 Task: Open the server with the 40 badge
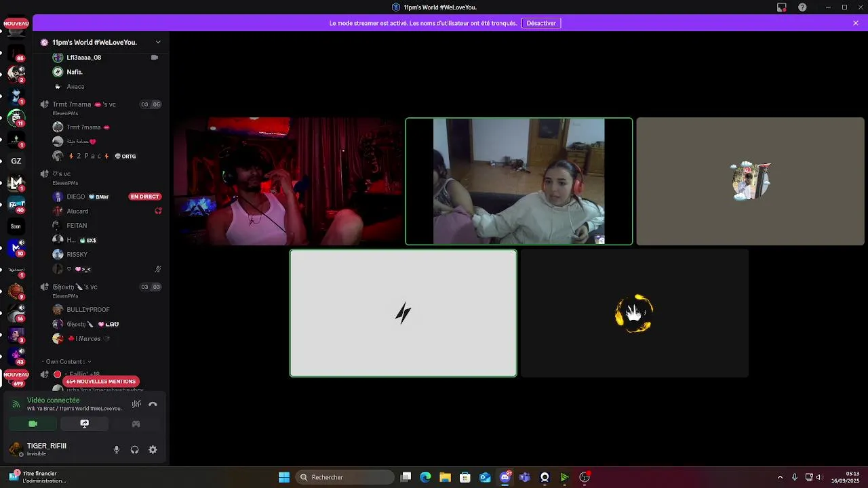click(16, 205)
